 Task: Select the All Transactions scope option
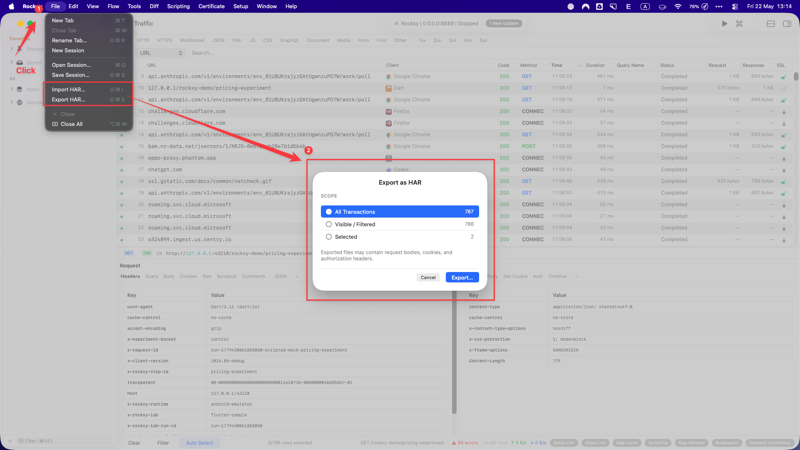(x=399, y=212)
